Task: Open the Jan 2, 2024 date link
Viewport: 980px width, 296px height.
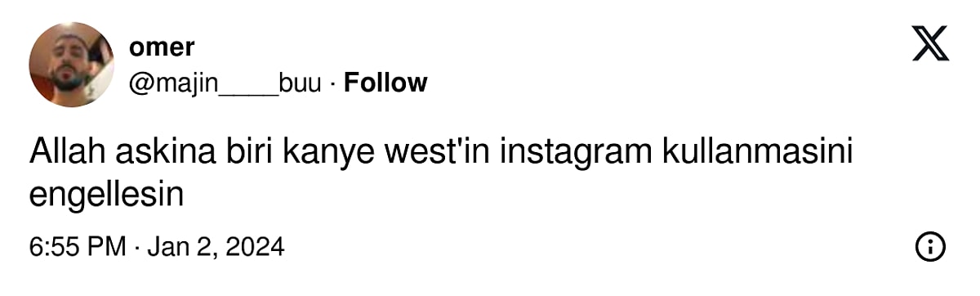Action: click(216, 246)
